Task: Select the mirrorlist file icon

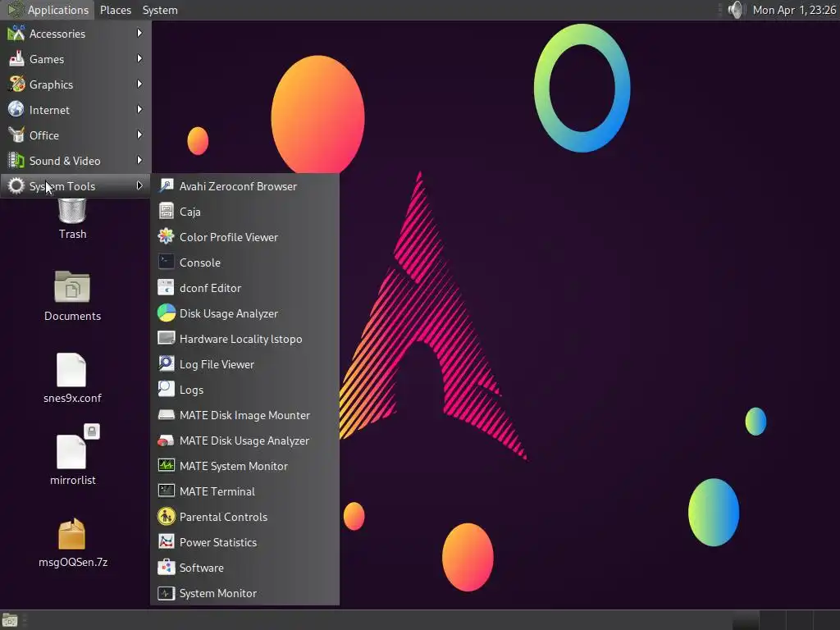Action: pyautogui.click(x=71, y=452)
